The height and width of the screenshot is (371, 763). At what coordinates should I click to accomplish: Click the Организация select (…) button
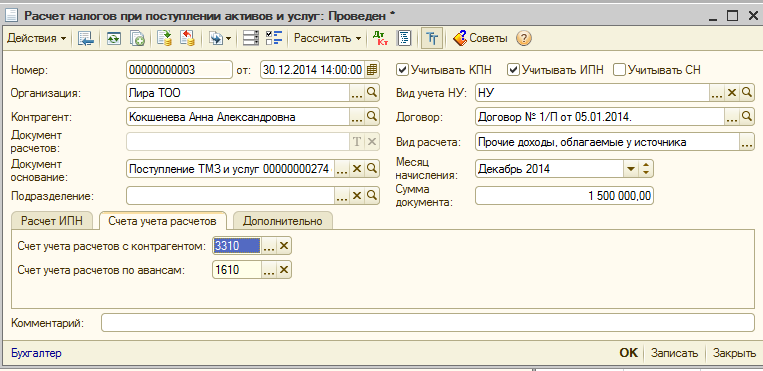tap(357, 93)
